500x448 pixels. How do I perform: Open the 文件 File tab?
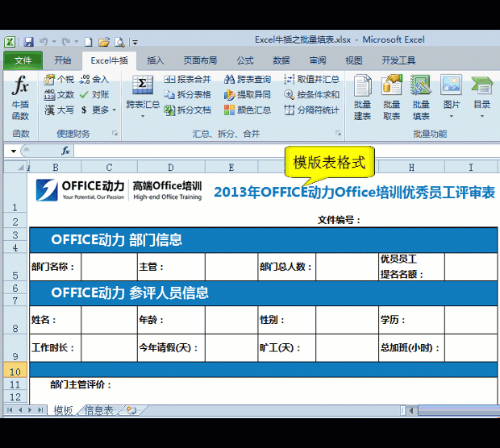(x=23, y=60)
